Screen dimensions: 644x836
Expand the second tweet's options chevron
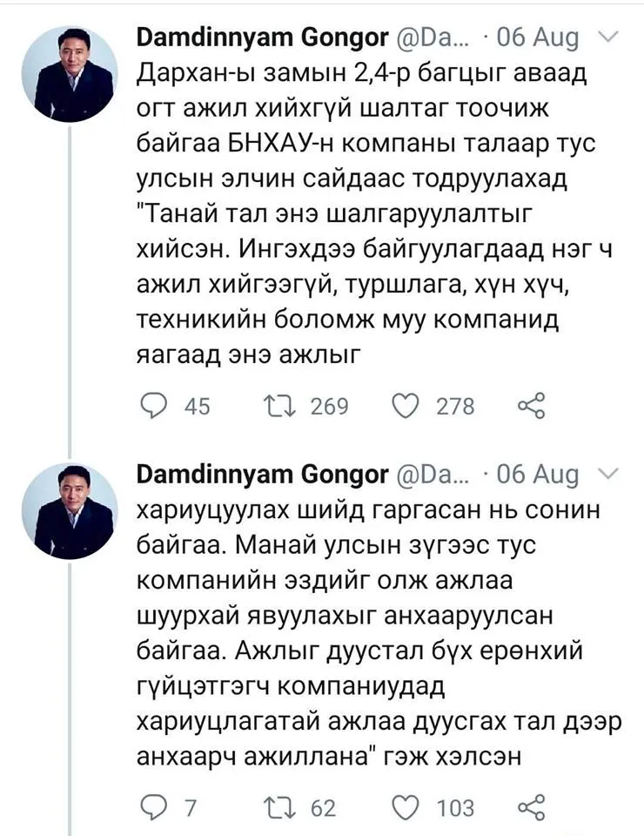pyautogui.click(x=608, y=473)
